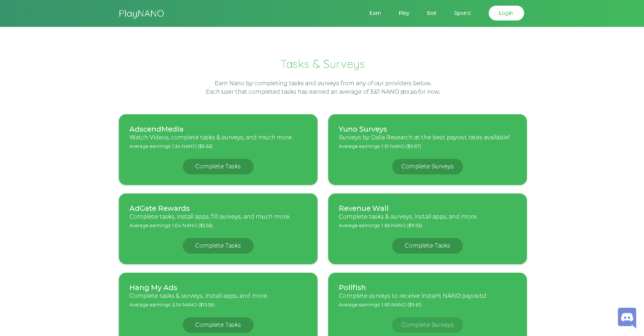The image size is (644, 336).
Task: Click average earnings 1.24 NANO ($6.62)
Action: [171, 146]
